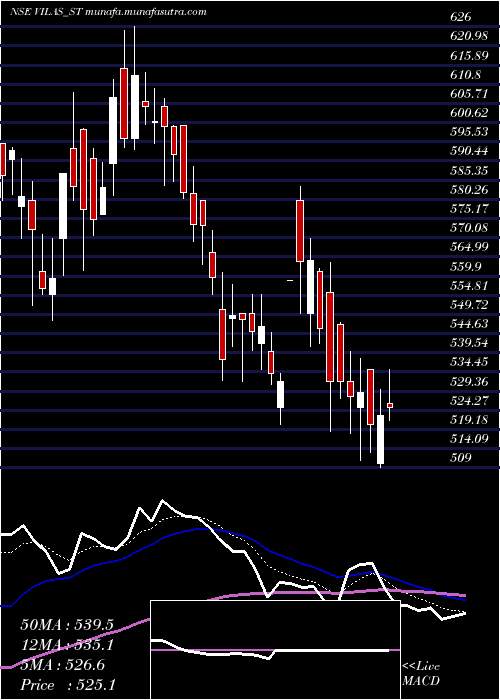Viewport: 500px width, 700px height.
Task: Click the 509 price label
Action: pos(461,458)
